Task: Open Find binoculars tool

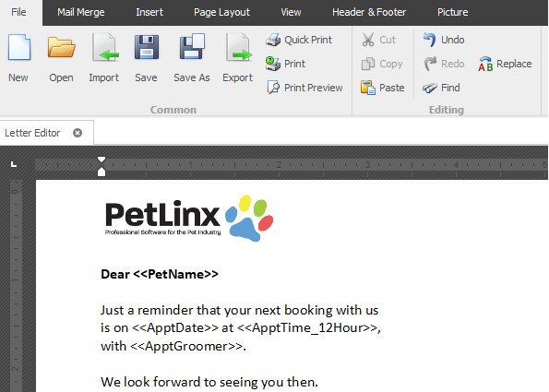Action: (441, 88)
